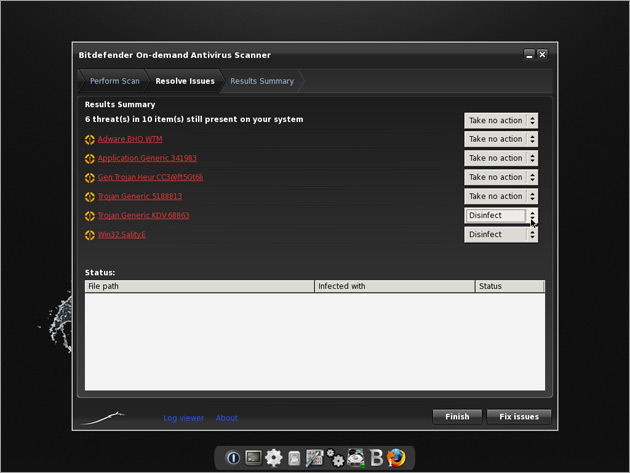The width and height of the screenshot is (630, 473).
Task: Open the screwdriver tool icon in the dock
Action: (x=314, y=458)
